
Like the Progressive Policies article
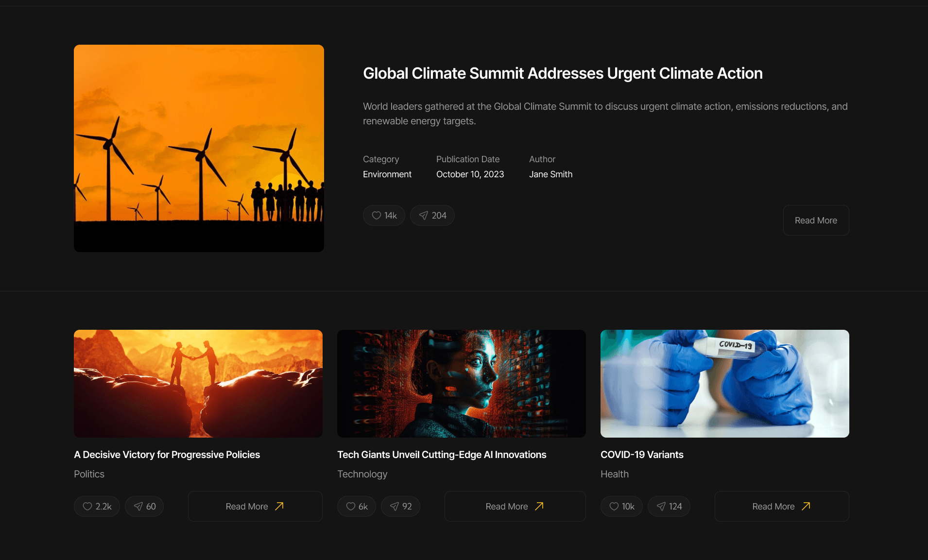click(x=96, y=506)
